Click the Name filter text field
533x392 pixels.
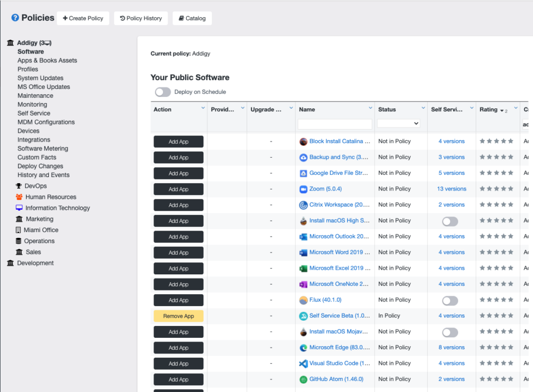point(335,124)
